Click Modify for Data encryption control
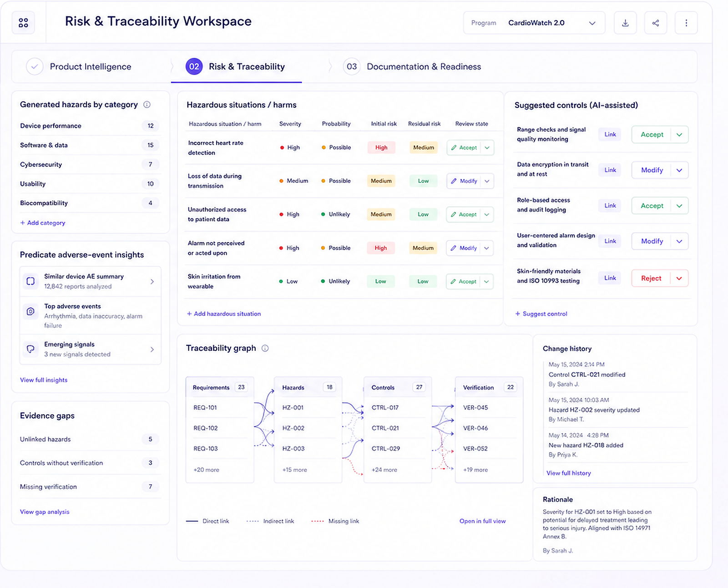Viewport: 728px width, 588px height. pyautogui.click(x=652, y=170)
